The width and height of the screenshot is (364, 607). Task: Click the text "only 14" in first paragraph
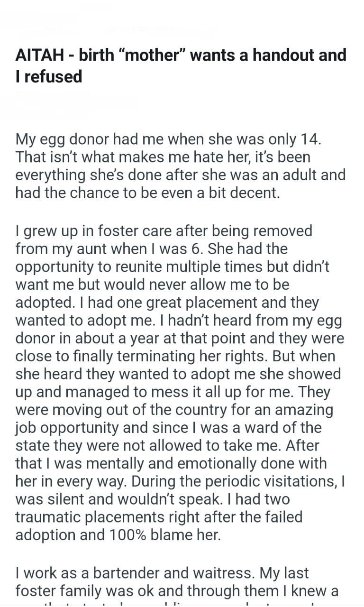(298, 139)
